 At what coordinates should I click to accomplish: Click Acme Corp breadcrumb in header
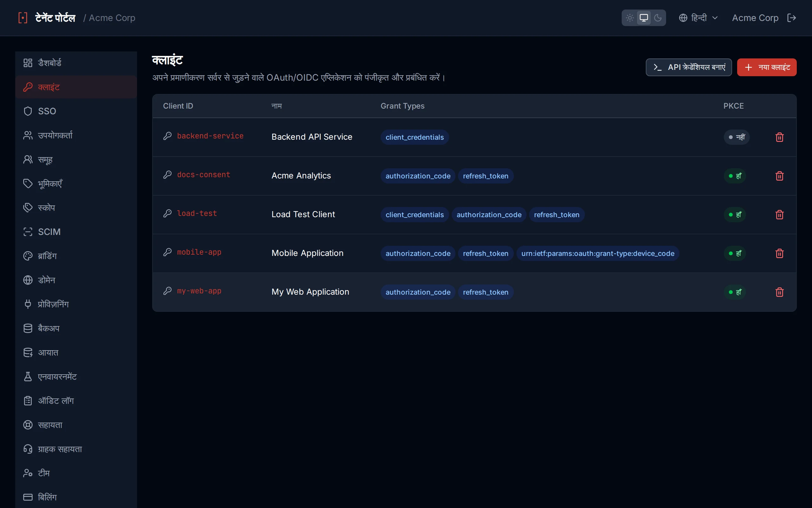(x=112, y=18)
